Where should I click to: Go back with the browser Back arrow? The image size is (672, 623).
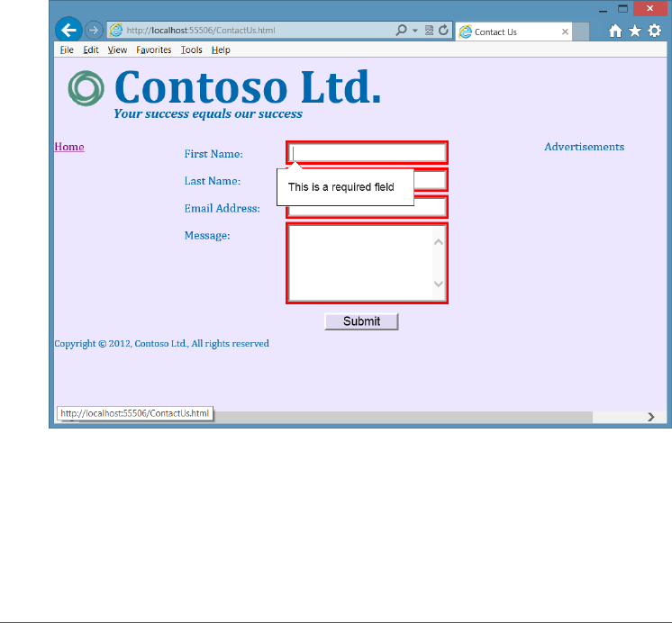coord(68,30)
